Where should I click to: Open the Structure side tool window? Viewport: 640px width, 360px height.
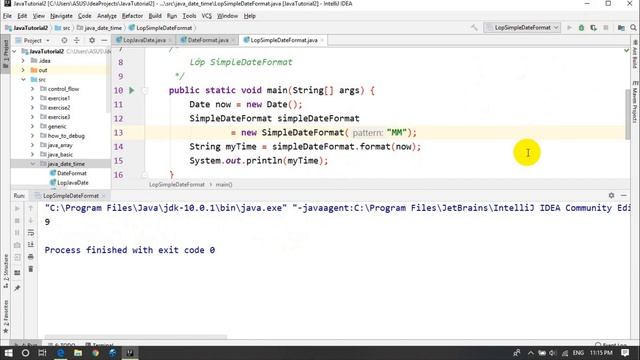(x=5, y=271)
